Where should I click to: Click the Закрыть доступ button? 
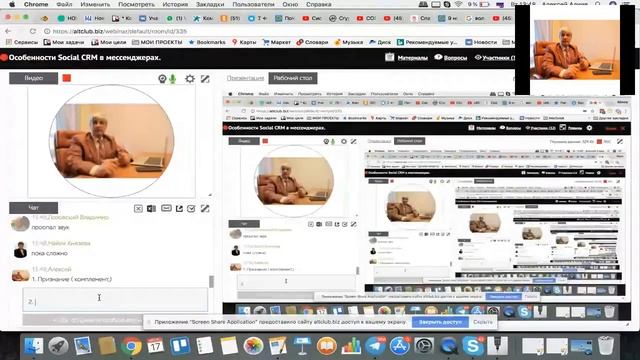tap(440, 322)
